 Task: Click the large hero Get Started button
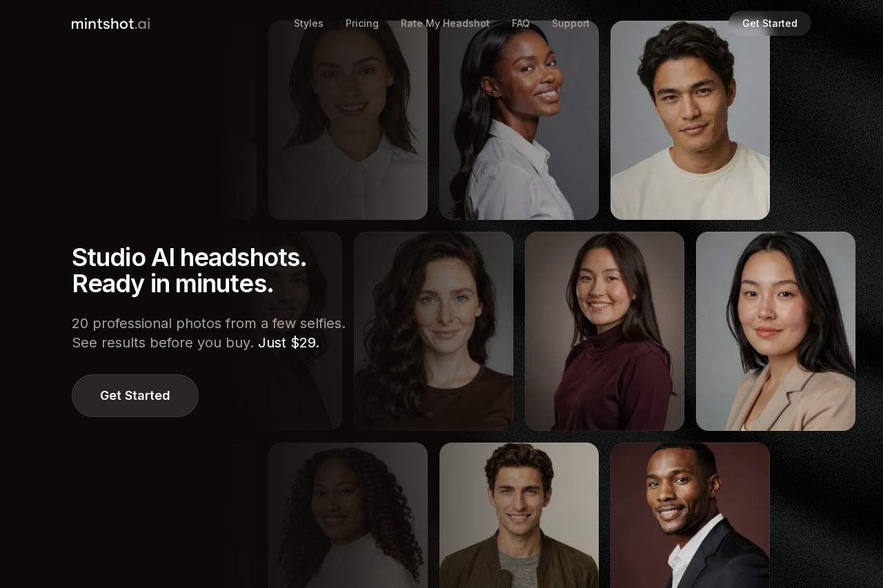(135, 396)
